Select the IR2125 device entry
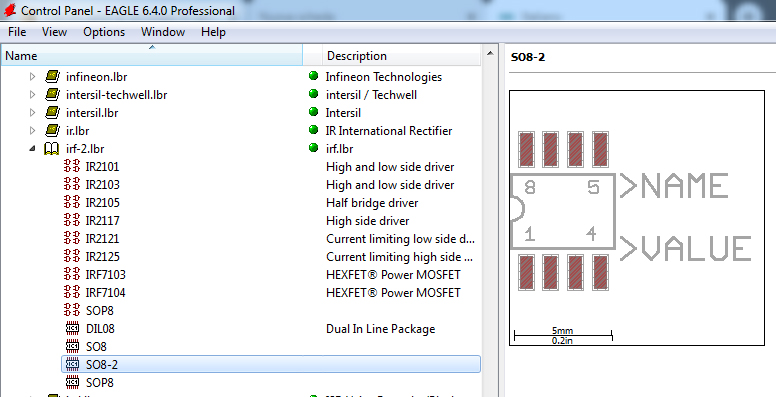The image size is (776, 397). pyautogui.click(x=270, y=256)
